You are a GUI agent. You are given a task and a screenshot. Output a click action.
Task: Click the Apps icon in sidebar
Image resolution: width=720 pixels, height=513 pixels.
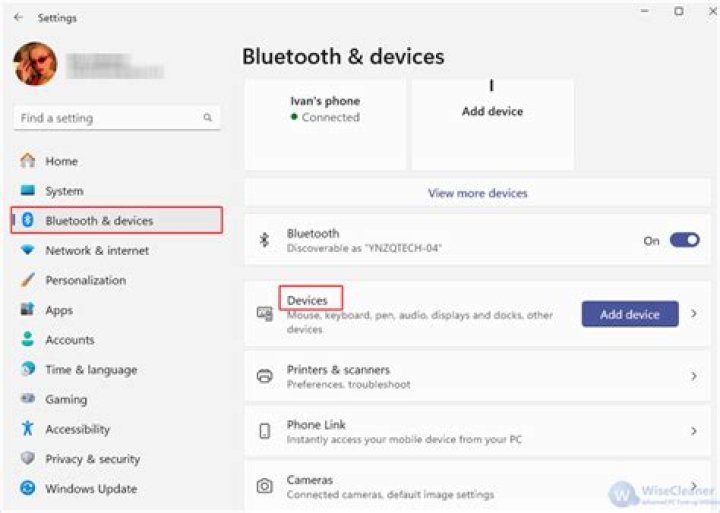tap(28, 310)
